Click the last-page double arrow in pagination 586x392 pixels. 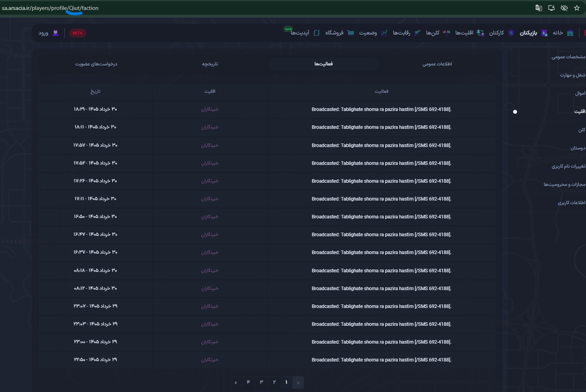point(236,382)
